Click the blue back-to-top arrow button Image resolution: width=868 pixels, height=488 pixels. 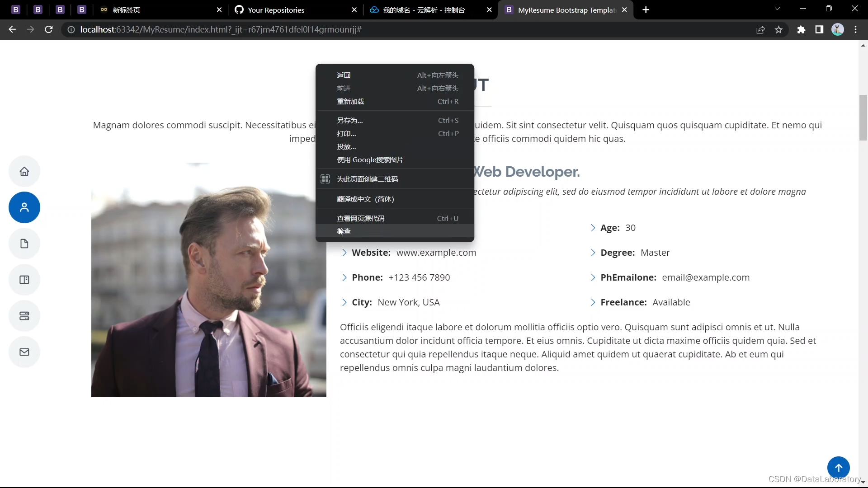838,468
